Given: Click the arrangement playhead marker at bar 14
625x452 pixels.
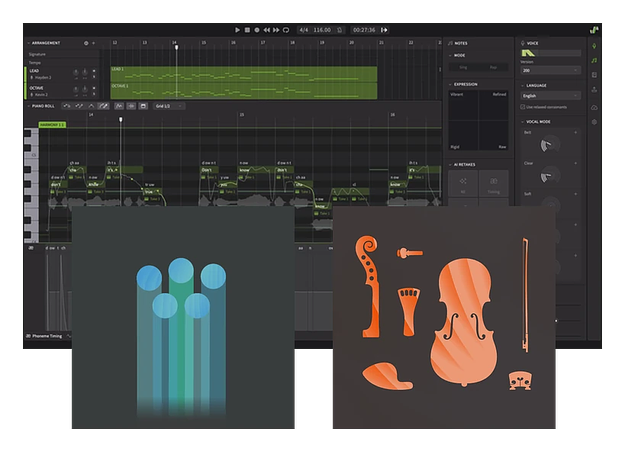Looking at the screenshot, I should coord(176,47).
